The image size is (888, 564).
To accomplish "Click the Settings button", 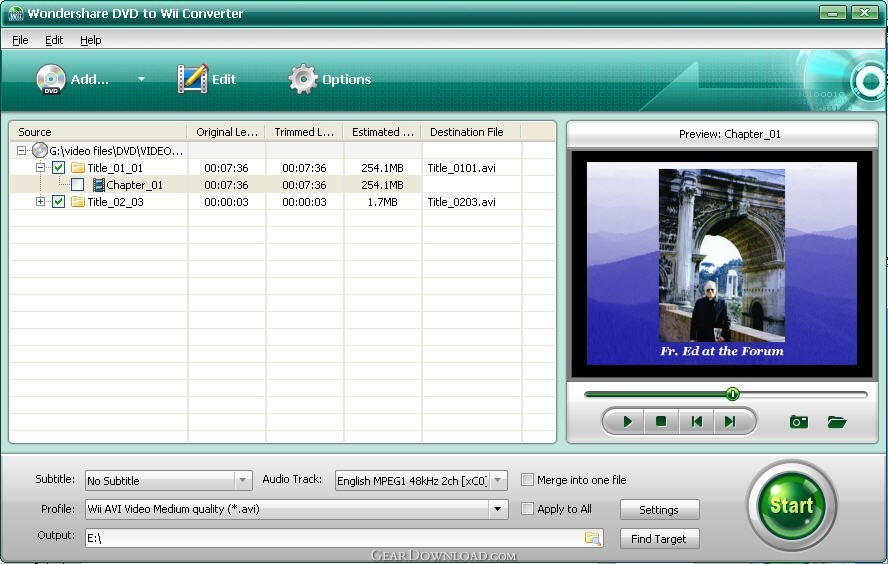I will click(x=659, y=510).
